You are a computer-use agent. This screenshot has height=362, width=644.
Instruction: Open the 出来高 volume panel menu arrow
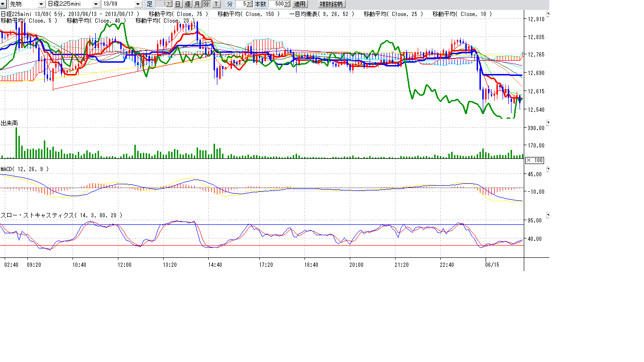(x=548, y=122)
